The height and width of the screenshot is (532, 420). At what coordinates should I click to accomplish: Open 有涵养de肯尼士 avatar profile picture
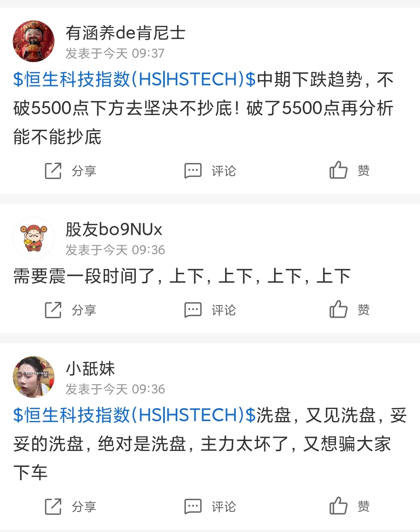34,41
